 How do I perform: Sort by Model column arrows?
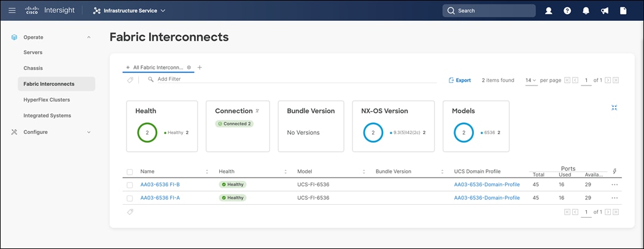[x=364, y=172]
